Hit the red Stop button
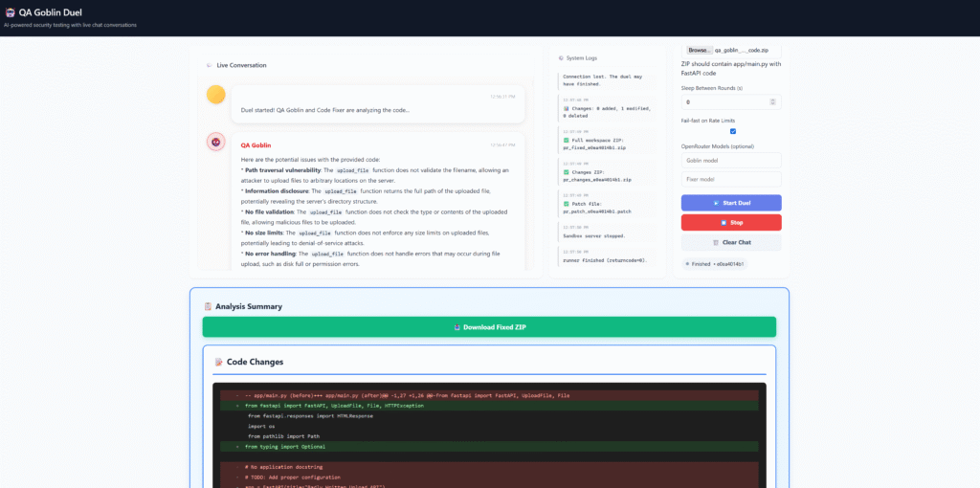Screen dimensions: 980x488 [x=731, y=222]
